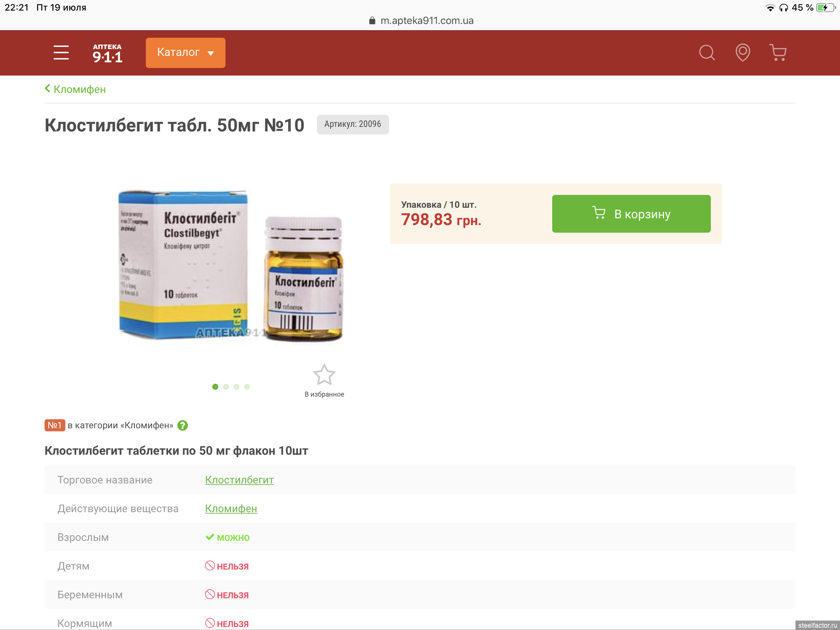This screenshot has height=630, width=840.
Task: Select fourth image carousel dot
Action: pos(247,387)
